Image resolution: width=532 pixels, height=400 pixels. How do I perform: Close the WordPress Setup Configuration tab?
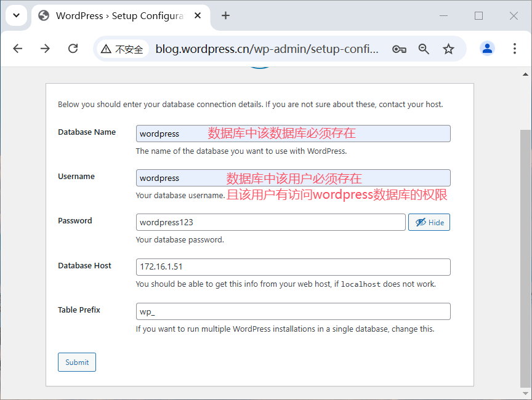click(198, 15)
